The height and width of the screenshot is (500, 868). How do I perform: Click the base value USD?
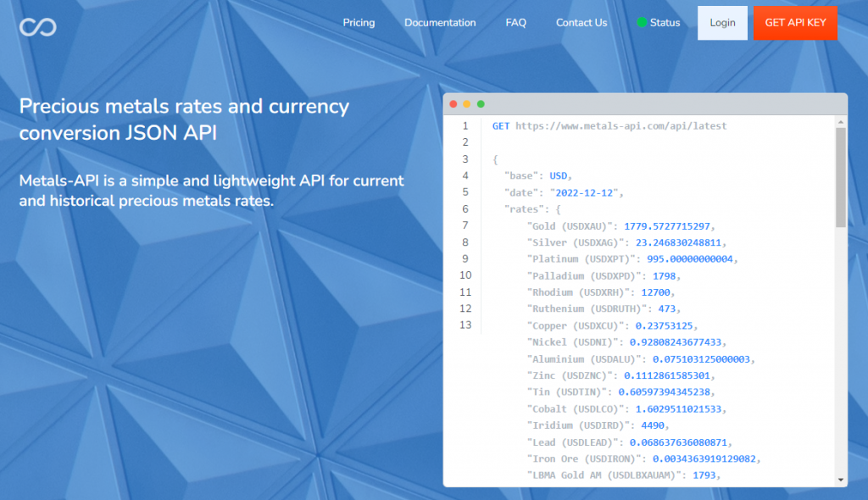click(558, 175)
